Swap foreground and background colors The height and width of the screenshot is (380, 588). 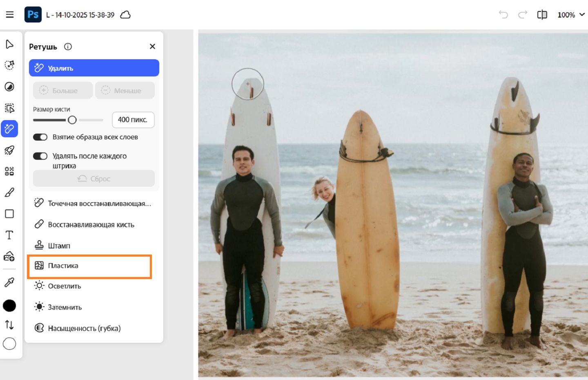point(9,325)
